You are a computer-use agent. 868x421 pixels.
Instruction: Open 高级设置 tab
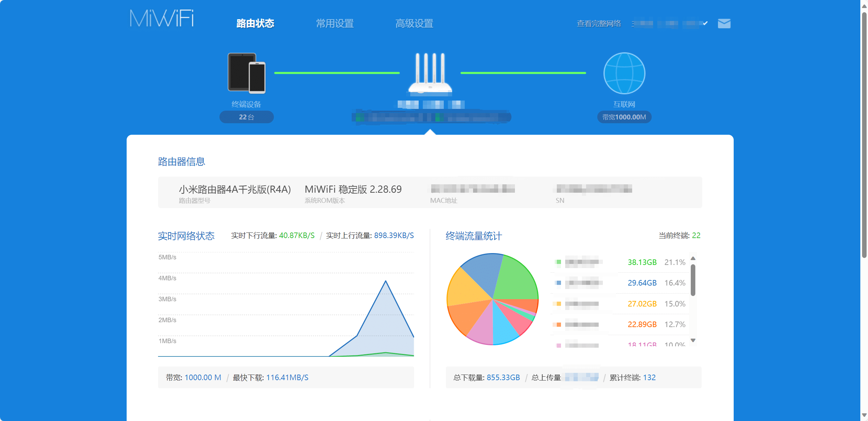[x=414, y=23]
